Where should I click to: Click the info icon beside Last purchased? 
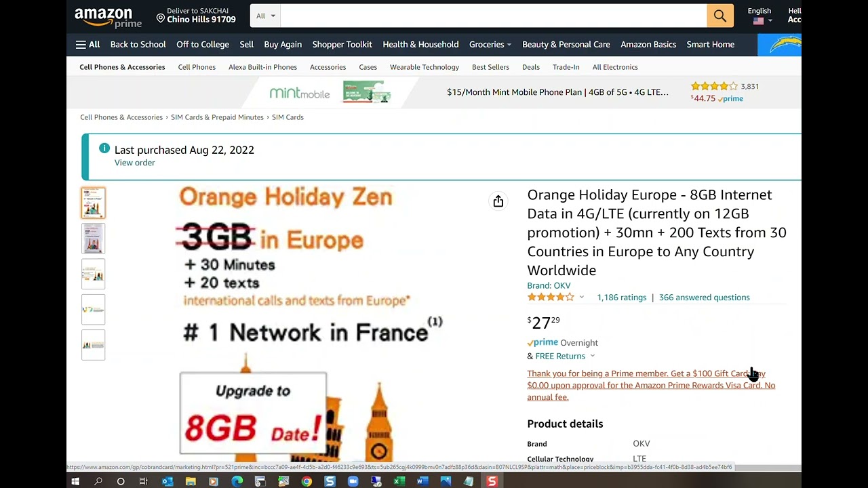point(104,148)
